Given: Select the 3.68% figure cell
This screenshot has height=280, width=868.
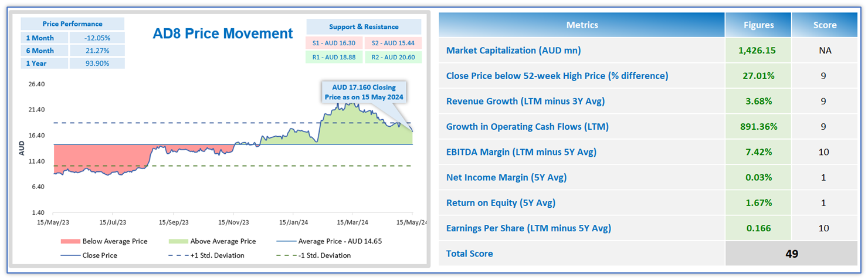Looking at the screenshot, I should tap(758, 101).
